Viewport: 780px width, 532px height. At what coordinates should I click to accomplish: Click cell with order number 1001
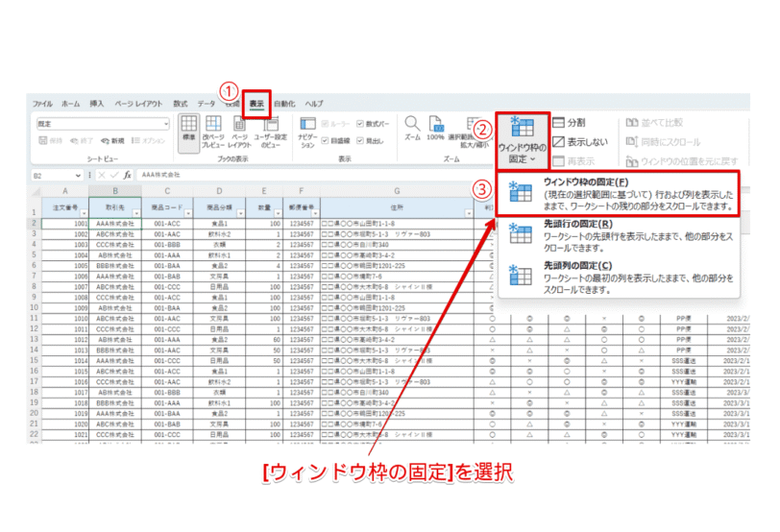coord(65,224)
